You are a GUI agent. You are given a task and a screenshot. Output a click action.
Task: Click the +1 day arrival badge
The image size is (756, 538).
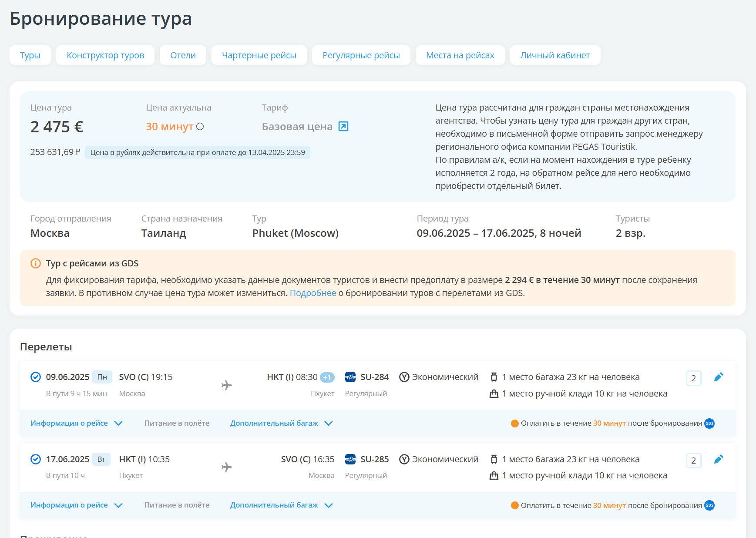327,377
